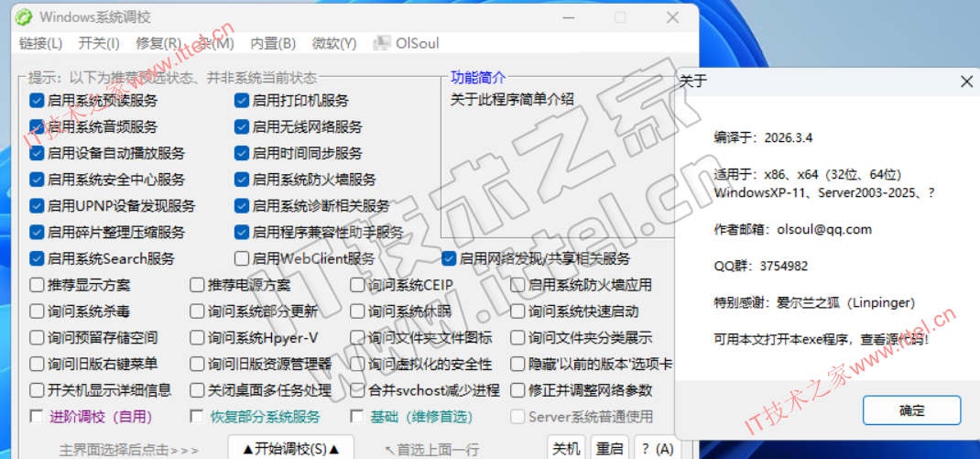Expand the 微软(Y) menu
This screenshot has width=980, height=459.
pyautogui.click(x=334, y=43)
